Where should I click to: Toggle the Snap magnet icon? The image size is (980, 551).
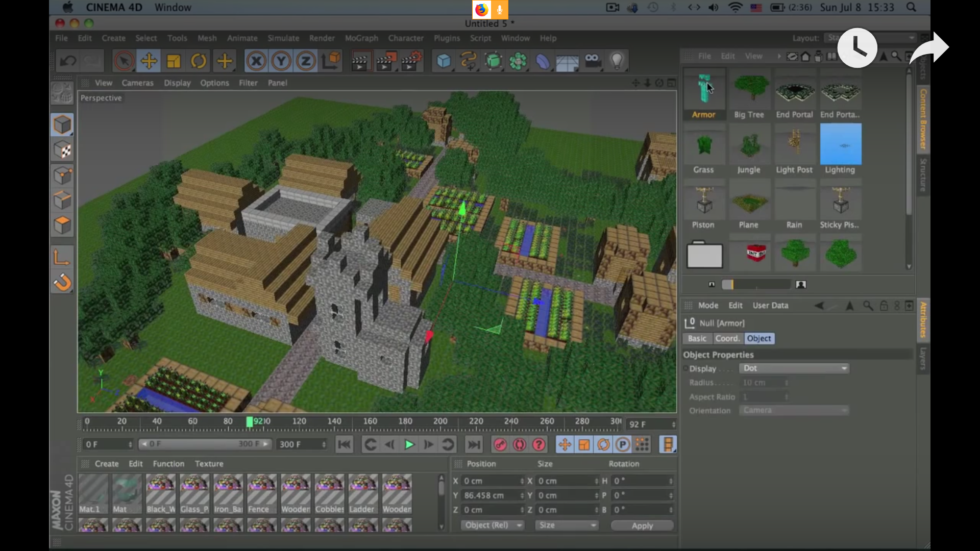[62, 282]
